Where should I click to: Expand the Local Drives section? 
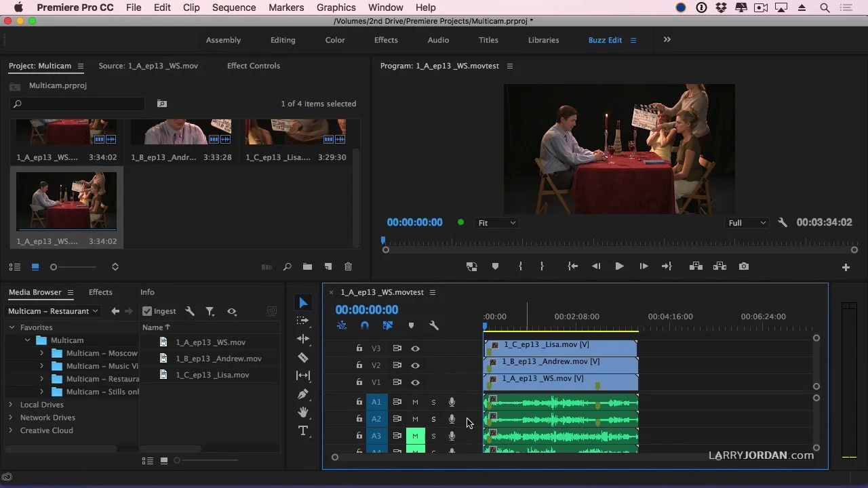click(10, 405)
